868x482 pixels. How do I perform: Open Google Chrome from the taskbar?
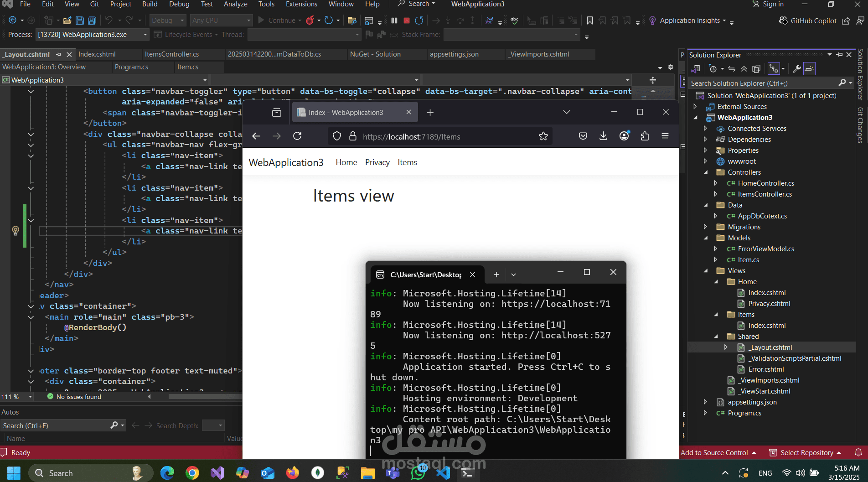[192, 473]
